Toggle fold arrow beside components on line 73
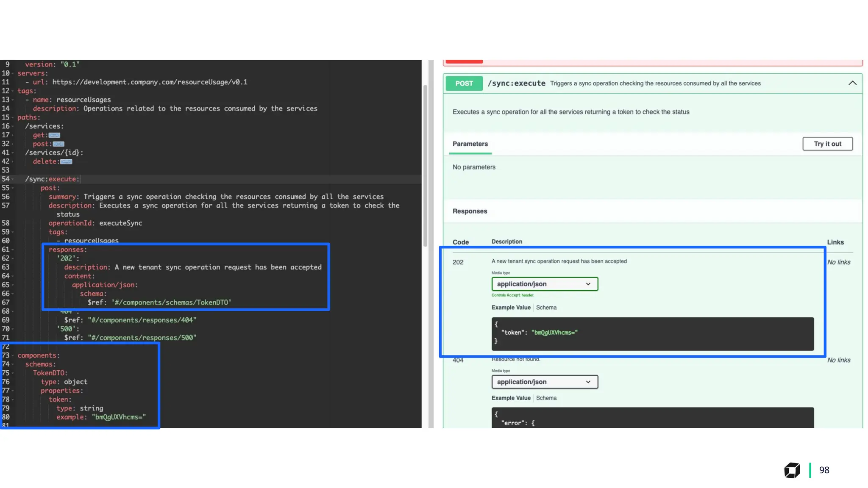Screen dimensions: 868x488 pyautogui.click(x=13, y=355)
